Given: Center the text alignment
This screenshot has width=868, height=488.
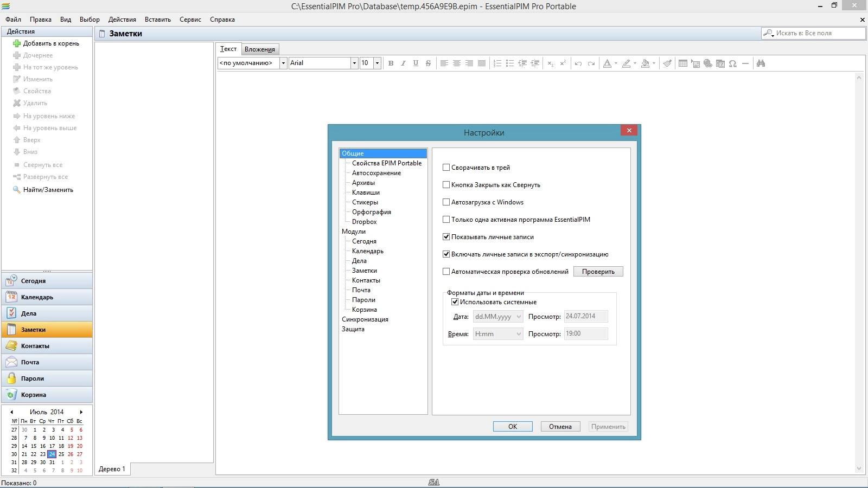Looking at the screenshot, I should [x=456, y=63].
